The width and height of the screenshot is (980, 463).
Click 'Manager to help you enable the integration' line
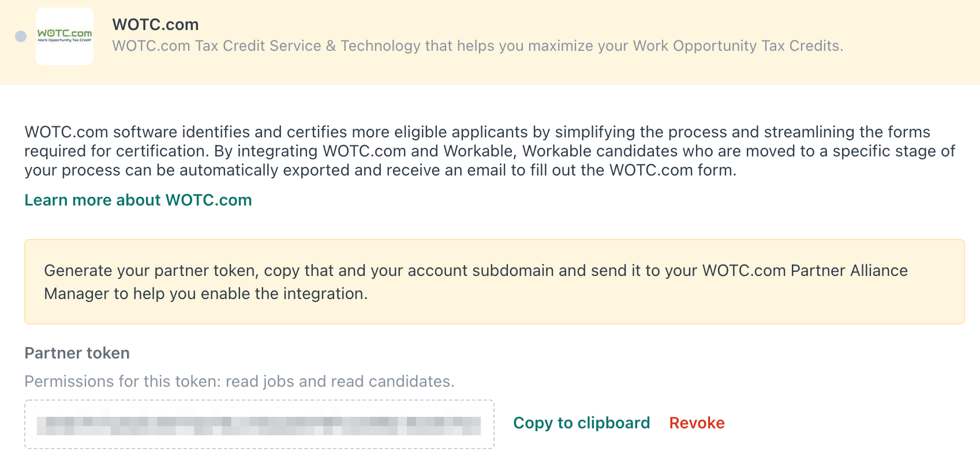(x=205, y=293)
